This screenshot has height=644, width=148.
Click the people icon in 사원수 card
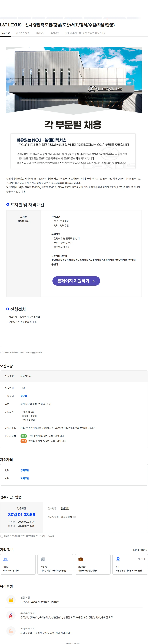[x=6, y=559]
